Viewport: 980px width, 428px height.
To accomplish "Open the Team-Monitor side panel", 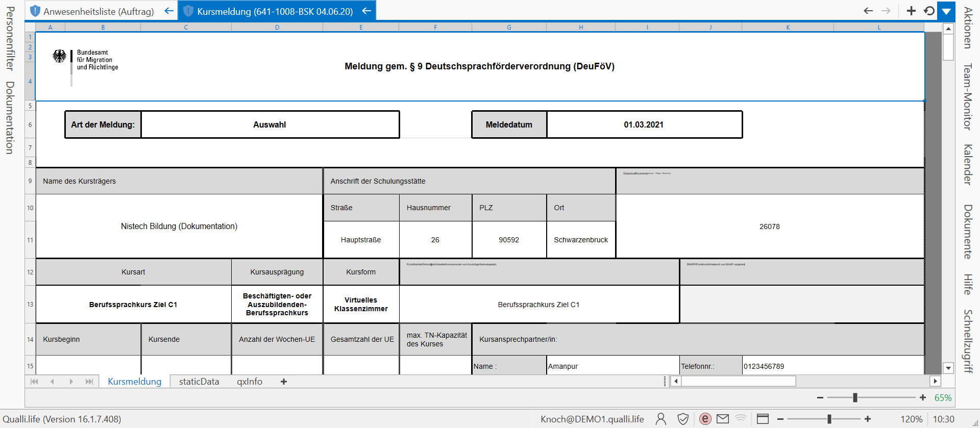I will [x=967, y=96].
